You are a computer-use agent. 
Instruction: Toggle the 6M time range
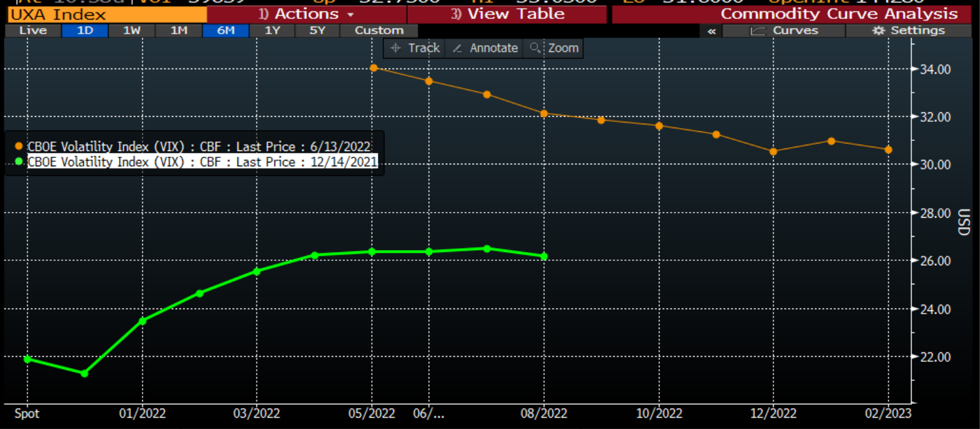click(x=225, y=30)
